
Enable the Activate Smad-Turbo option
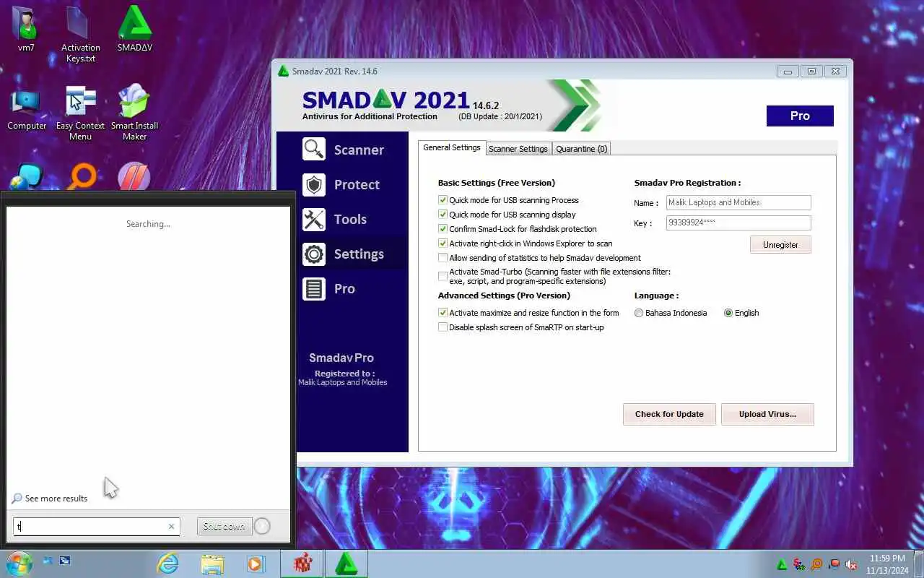point(443,276)
